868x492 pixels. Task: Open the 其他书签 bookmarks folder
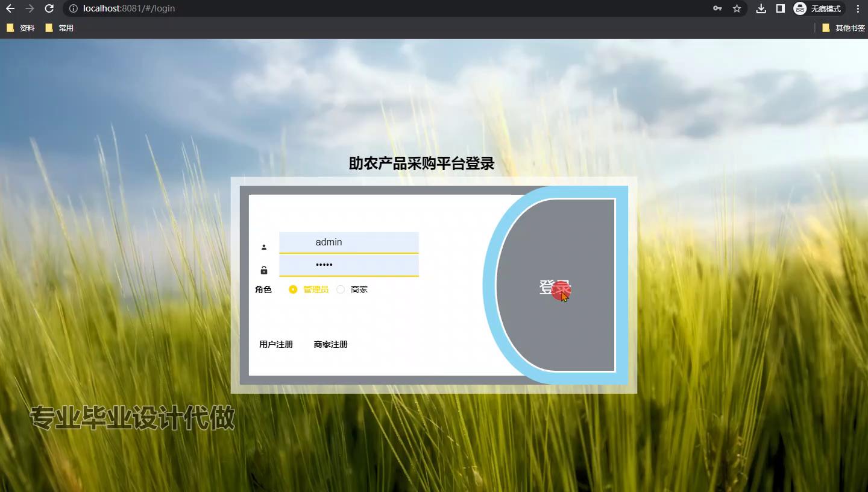click(843, 28)
